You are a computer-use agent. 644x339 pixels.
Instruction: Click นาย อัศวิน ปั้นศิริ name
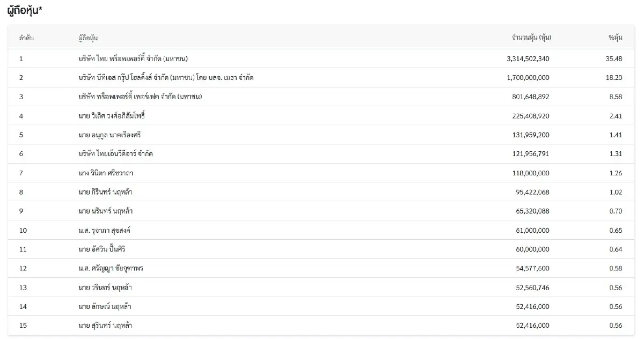click(x=102, y=249)
